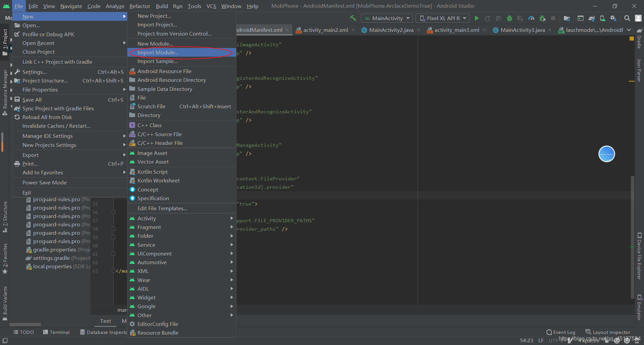This screenshot has height=345, width=644.
Task: Click Attach Debugger to Android Process icon
Action: (542, 18)
